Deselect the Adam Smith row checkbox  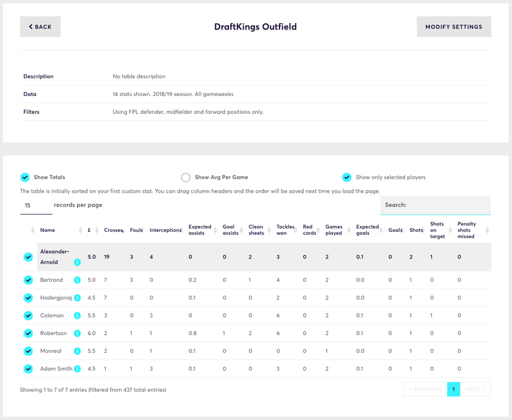pos(28,369)
